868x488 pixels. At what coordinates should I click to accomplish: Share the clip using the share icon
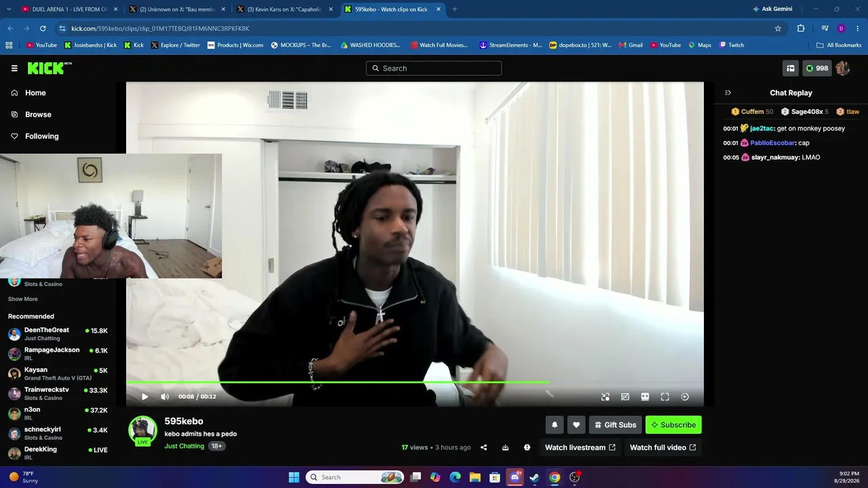point(484,447)
